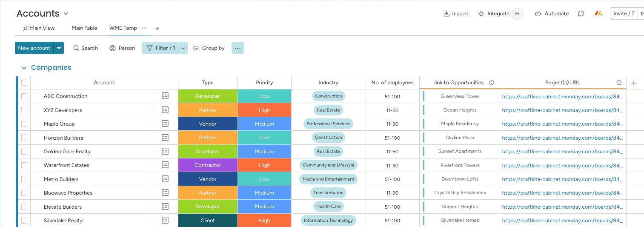This screenshot has width=644, height=227.
Task: Open Silverlake Realty project URL link
Action: (x=562, y=220)
